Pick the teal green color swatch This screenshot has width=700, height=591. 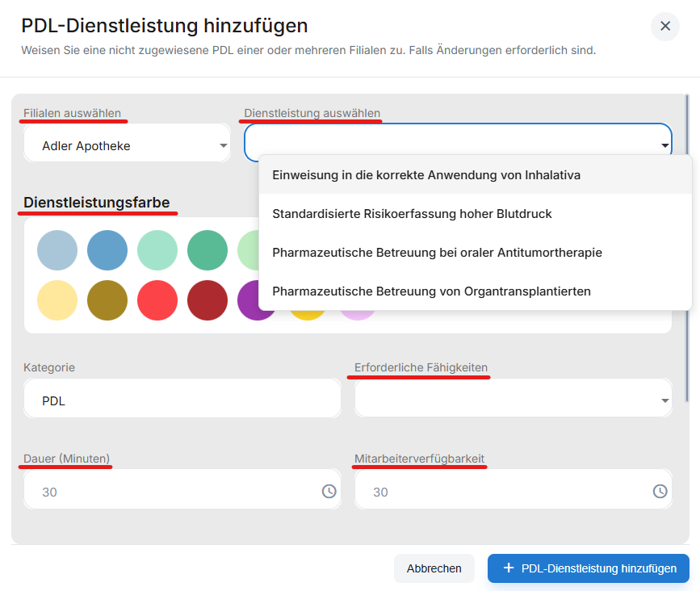(x=207, y=250)
